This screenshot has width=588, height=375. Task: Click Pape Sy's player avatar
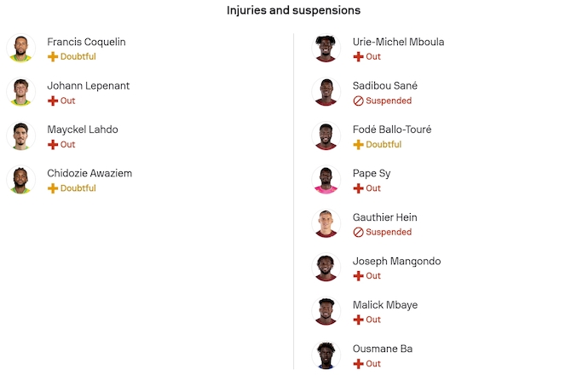coord(326,180)
